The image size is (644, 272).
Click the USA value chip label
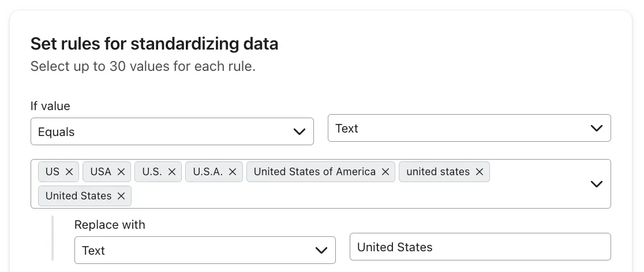[x=101, y=172]
